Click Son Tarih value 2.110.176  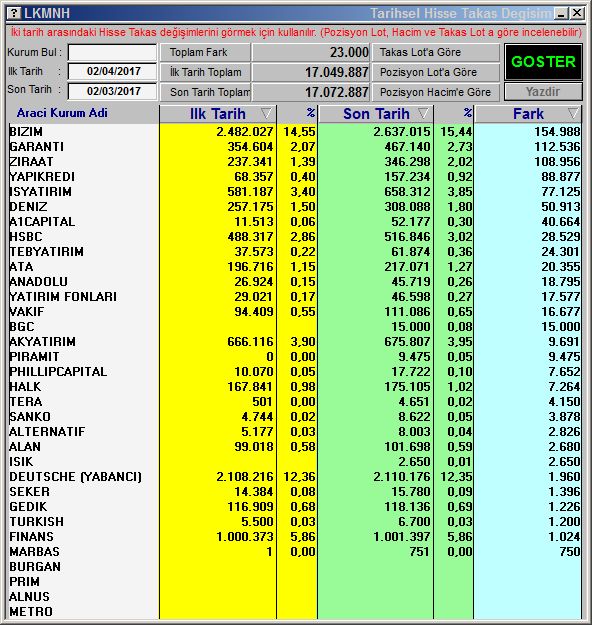[402, 477]
